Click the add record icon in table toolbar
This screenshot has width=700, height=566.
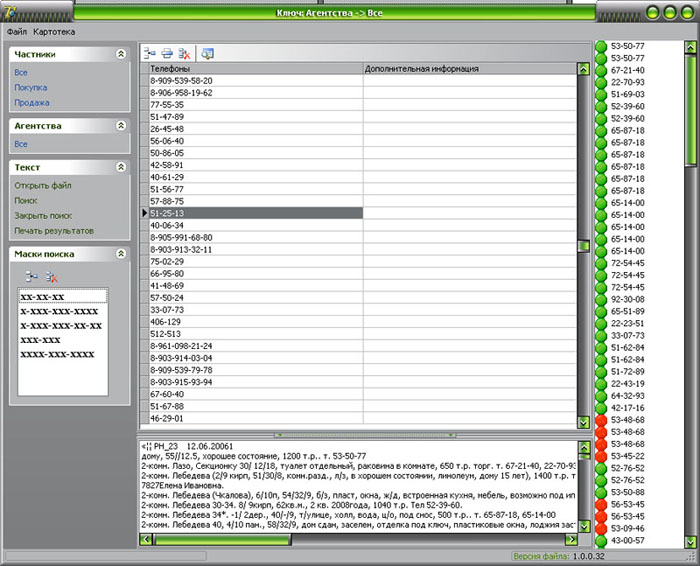(149, 53)
